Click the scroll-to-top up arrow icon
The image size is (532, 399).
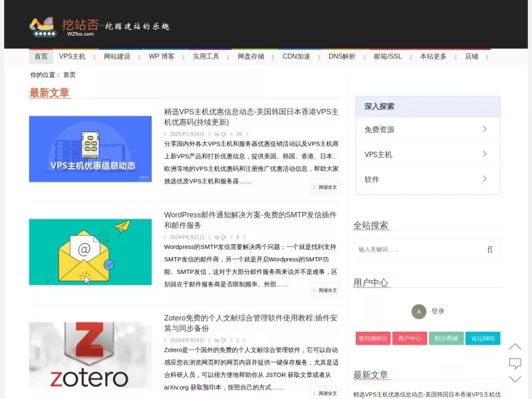click(x=515, y=346)
